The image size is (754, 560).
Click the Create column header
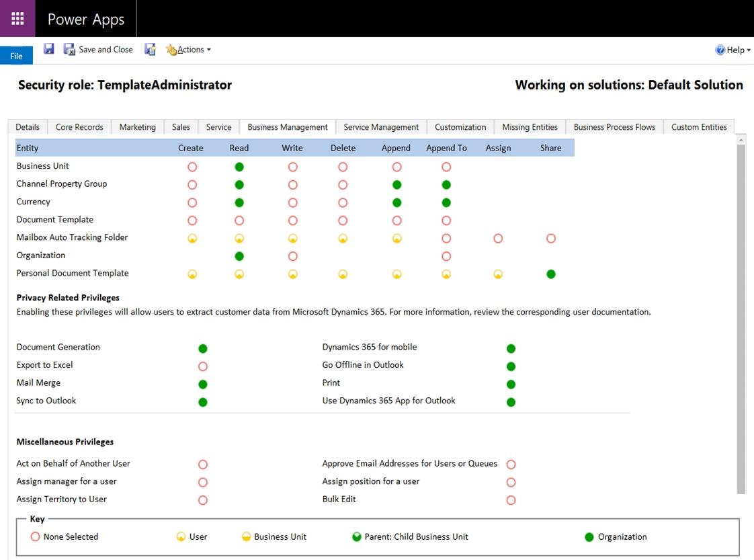190,148
